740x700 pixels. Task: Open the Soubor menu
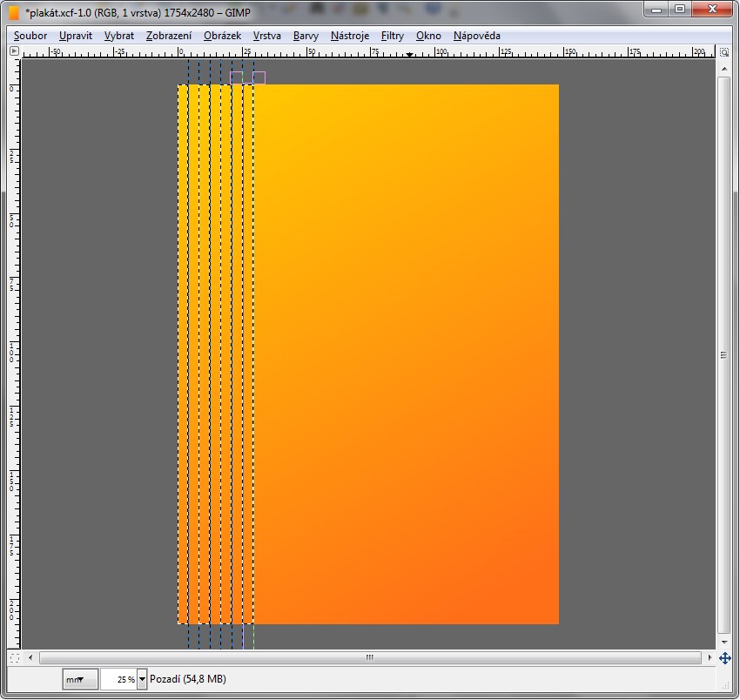(x=30, y=36)
